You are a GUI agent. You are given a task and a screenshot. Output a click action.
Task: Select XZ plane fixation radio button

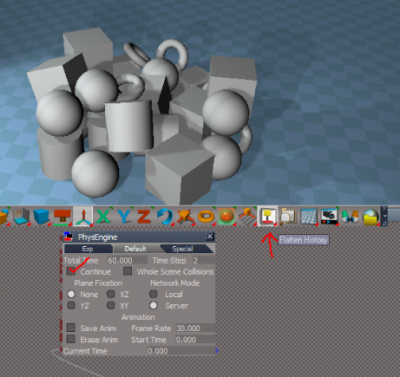click(111, 294)
